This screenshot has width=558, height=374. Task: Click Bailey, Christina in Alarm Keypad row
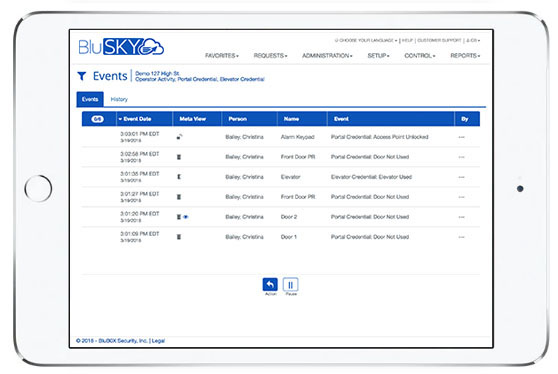tap(244, 137)
